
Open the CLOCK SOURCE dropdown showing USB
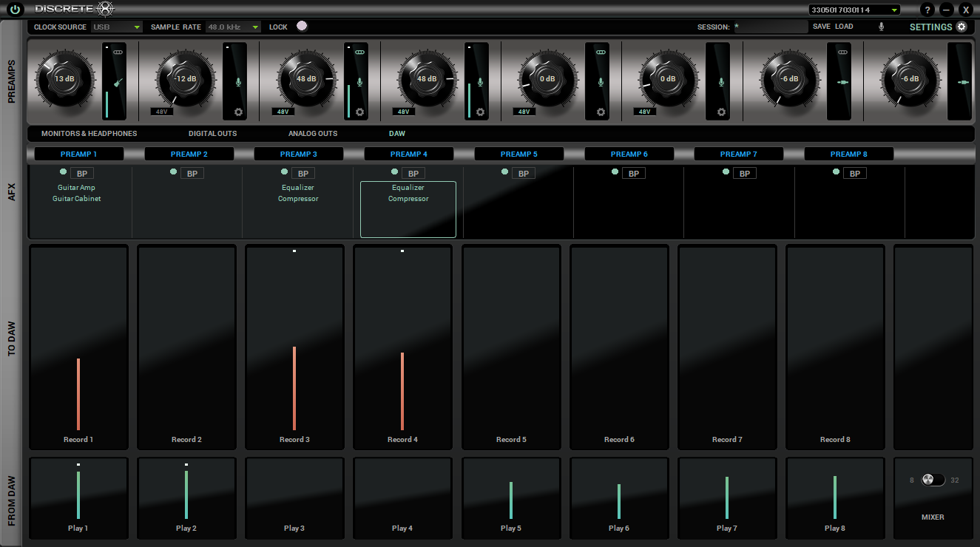point(116,27)
